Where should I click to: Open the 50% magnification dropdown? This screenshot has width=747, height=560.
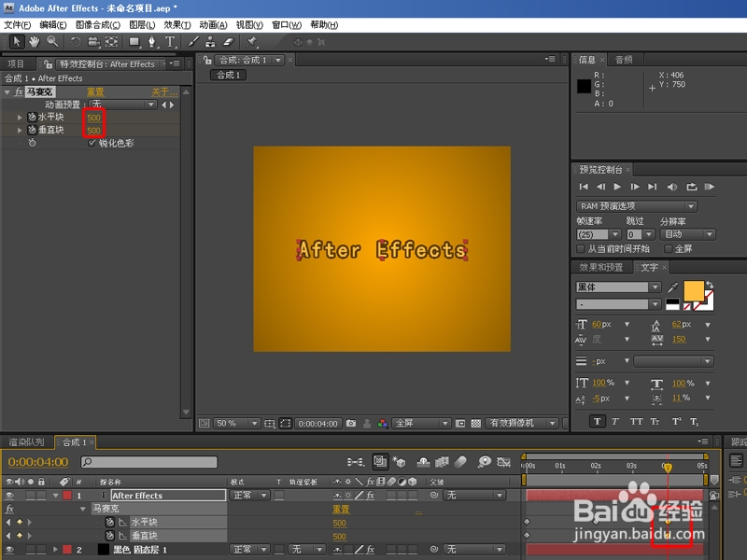point(237,423)
